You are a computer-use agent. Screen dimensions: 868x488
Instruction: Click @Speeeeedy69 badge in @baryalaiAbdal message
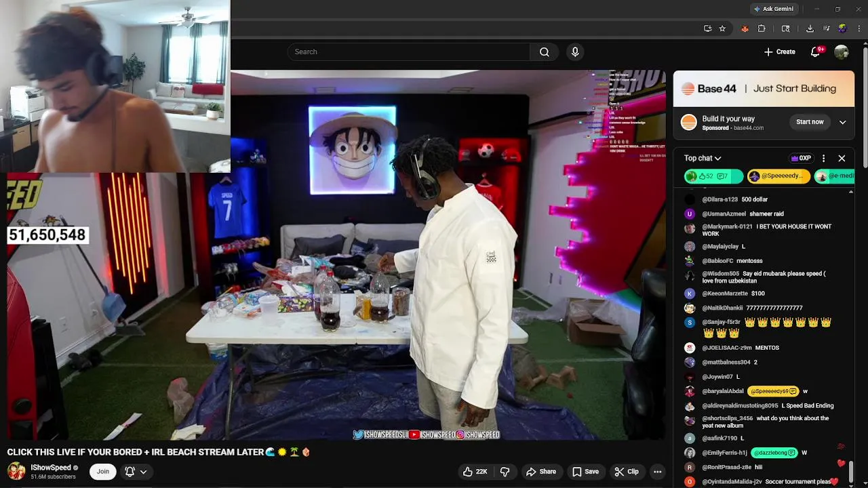pyautogui.click(x=772, y=392)
